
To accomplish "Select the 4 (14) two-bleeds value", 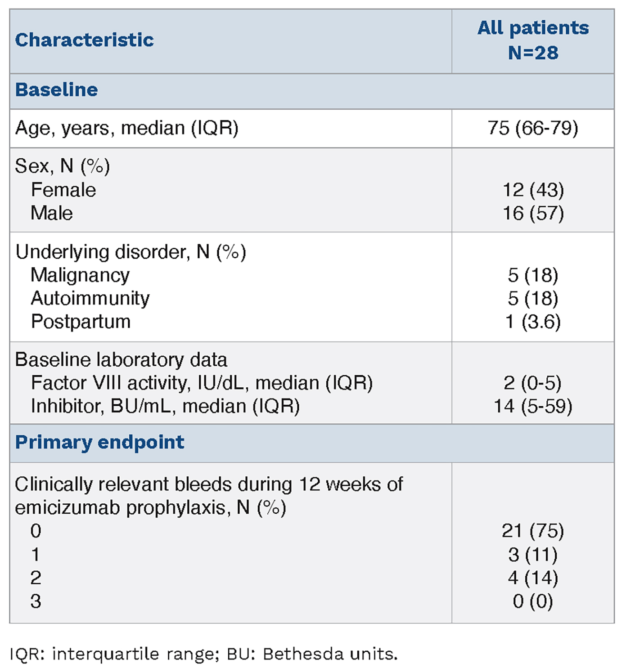I will click(533, 578).
